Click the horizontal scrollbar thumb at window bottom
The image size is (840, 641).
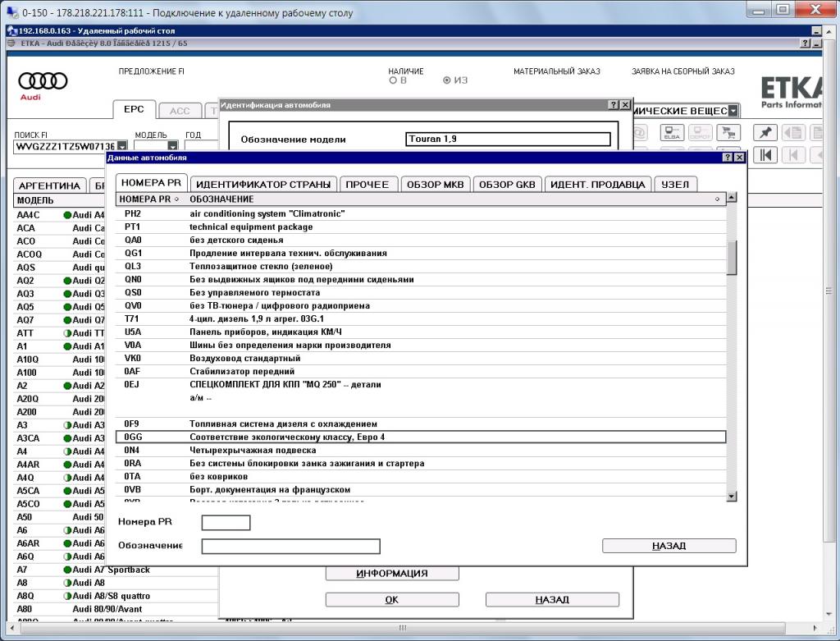tap(403, 628)
